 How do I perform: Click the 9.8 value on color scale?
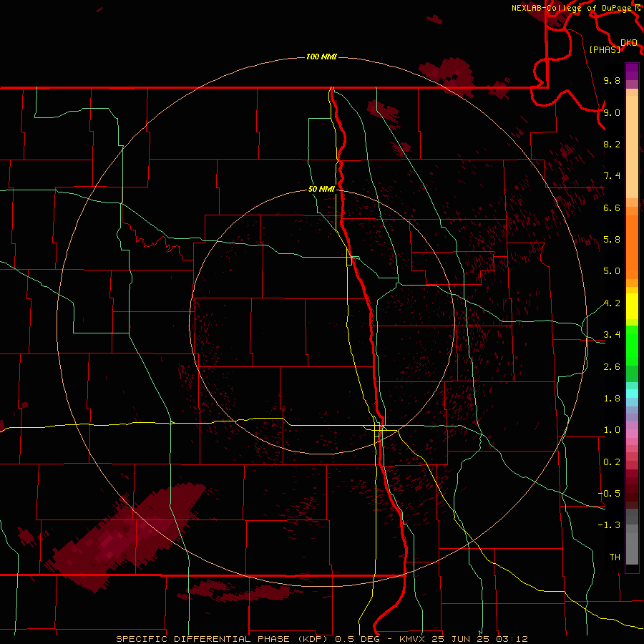tap(612, 80)
